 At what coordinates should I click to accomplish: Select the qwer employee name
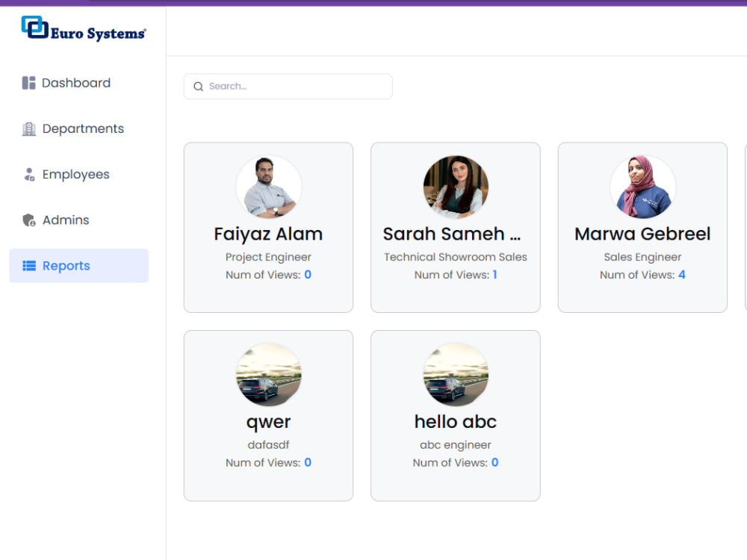tap(268, 423)
